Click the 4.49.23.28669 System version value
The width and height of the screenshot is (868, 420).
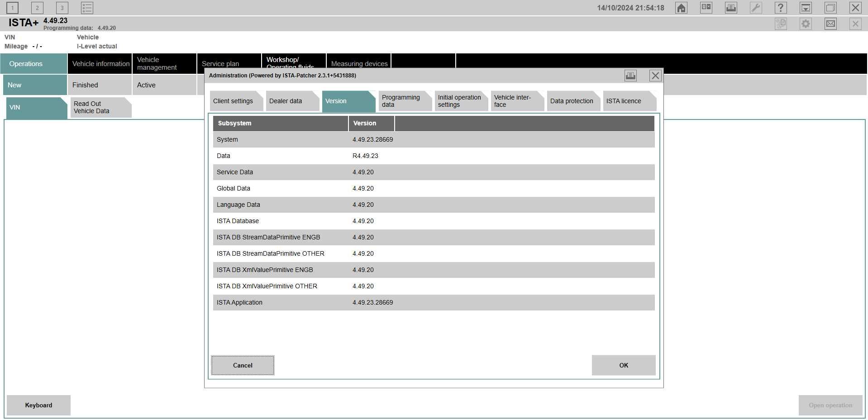[373, 139]
